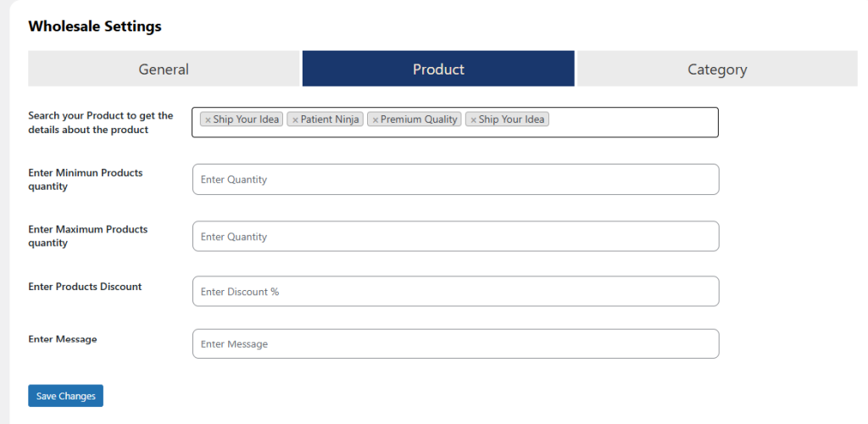Click the Wholesale Settings heading
This screenshot has height=424, width=868.
pos(95,26)
